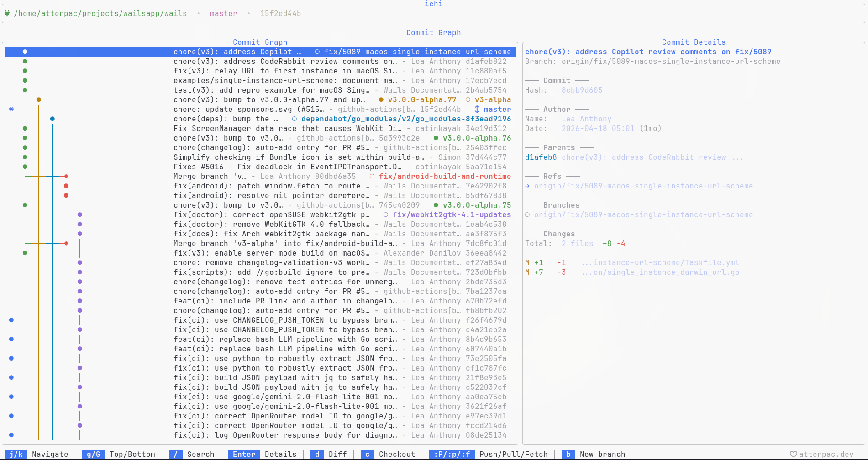The height and width of the screenshot is (460, 868).
Task: Click the purple fix/webkit2gtk-4.1-updates branch circle
Action: tap(385, 215)
